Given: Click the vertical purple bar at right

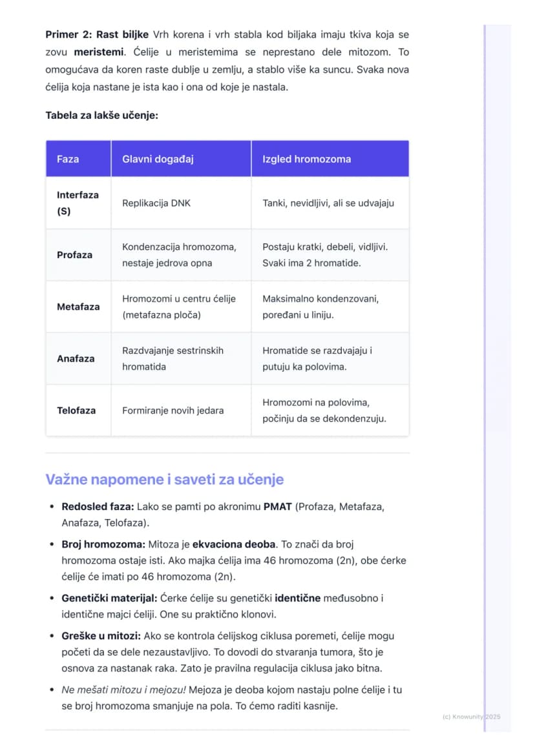Looking at the screenshot, I should [x=485, y=378].
